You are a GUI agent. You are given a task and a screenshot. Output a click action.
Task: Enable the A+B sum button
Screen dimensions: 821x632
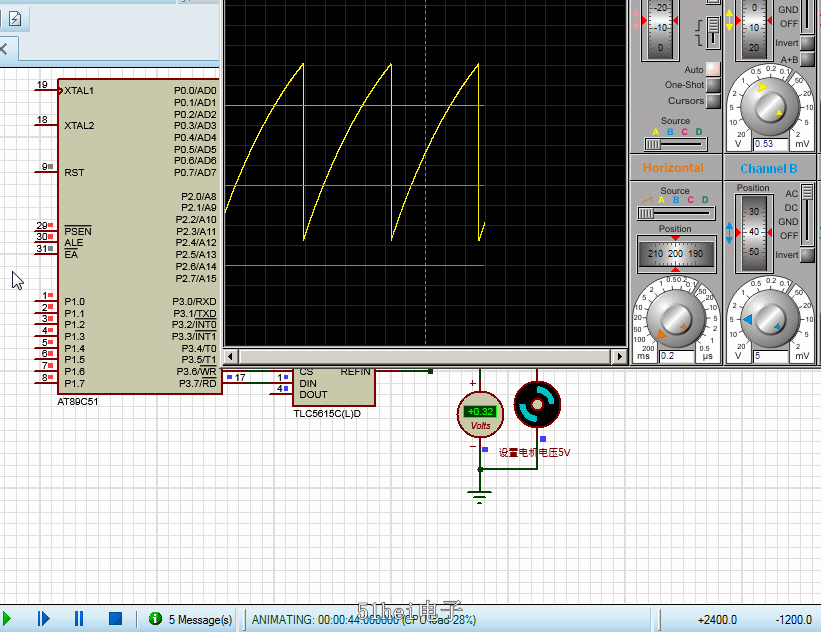click(x=808, y=60)
